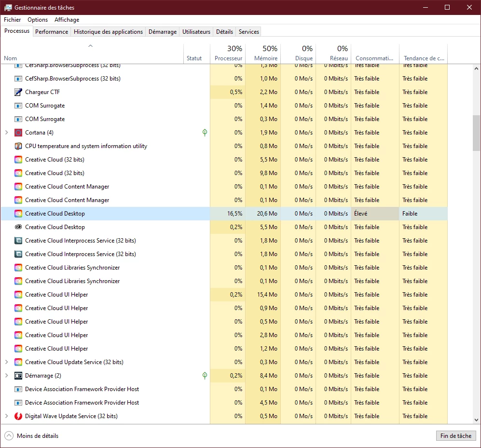The height and width of the screenshot is (448, 481).
Task: Sort by the Réseau column header
Action: [333, 54]
